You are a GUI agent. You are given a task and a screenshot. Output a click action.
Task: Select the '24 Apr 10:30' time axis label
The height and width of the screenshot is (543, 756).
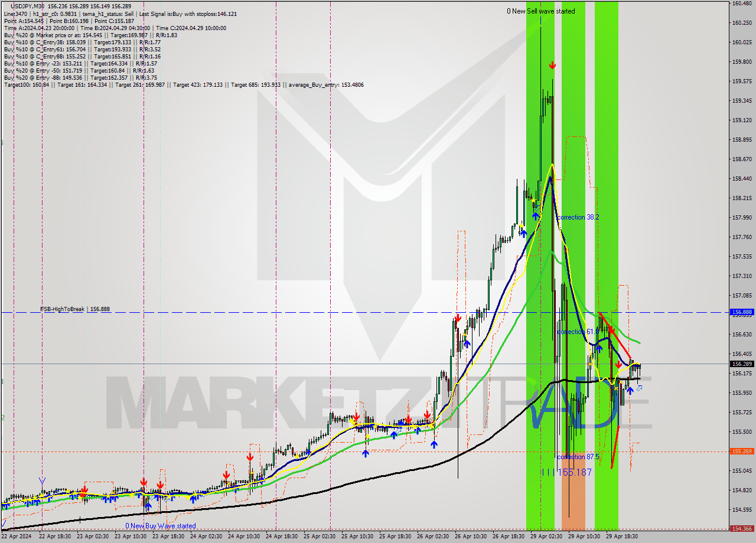pyautogui.click(x=243, y=537)
